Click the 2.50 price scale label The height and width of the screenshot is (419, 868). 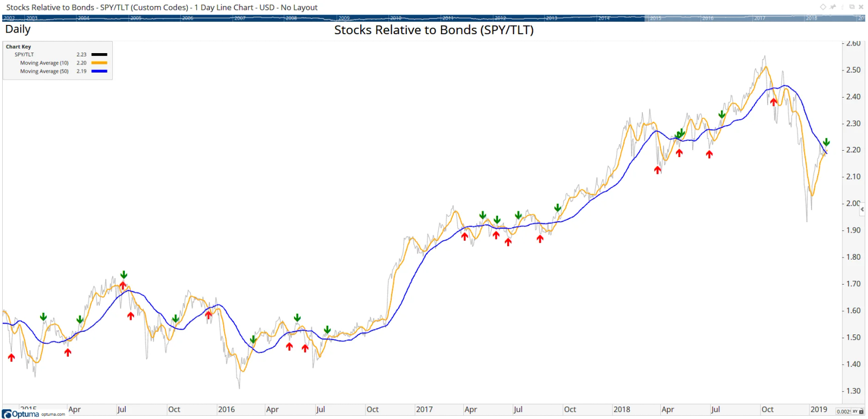(853, 70)
